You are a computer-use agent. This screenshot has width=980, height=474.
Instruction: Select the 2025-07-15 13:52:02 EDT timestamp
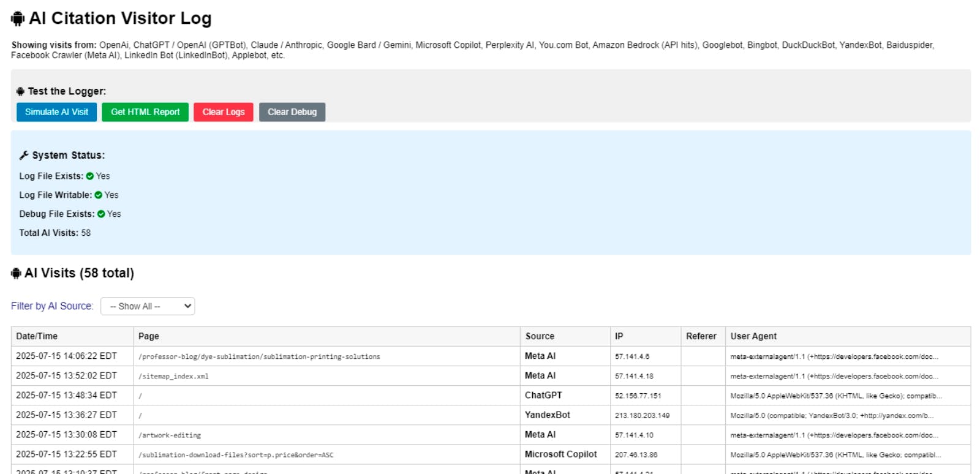(66, 375)
